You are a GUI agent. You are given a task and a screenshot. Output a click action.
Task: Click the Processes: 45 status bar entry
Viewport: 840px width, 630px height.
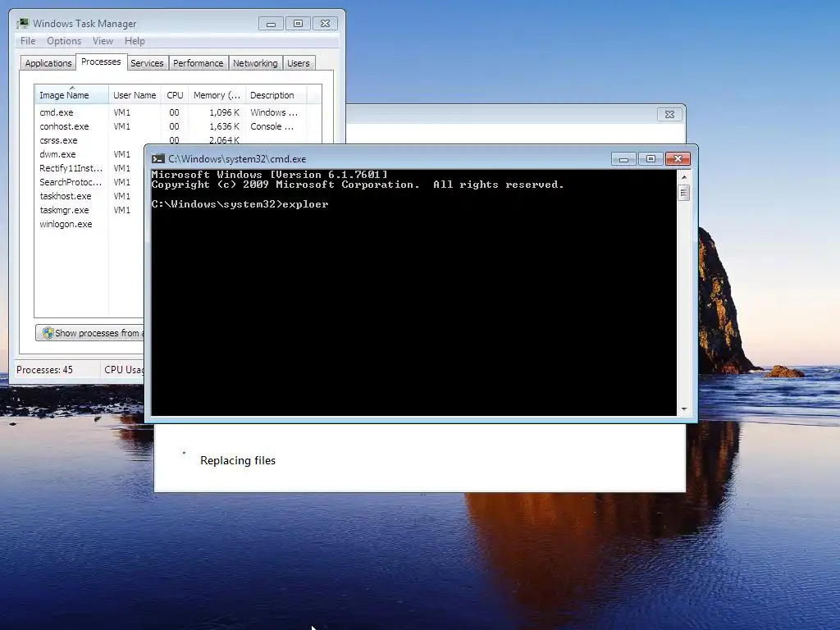[44, 370]
